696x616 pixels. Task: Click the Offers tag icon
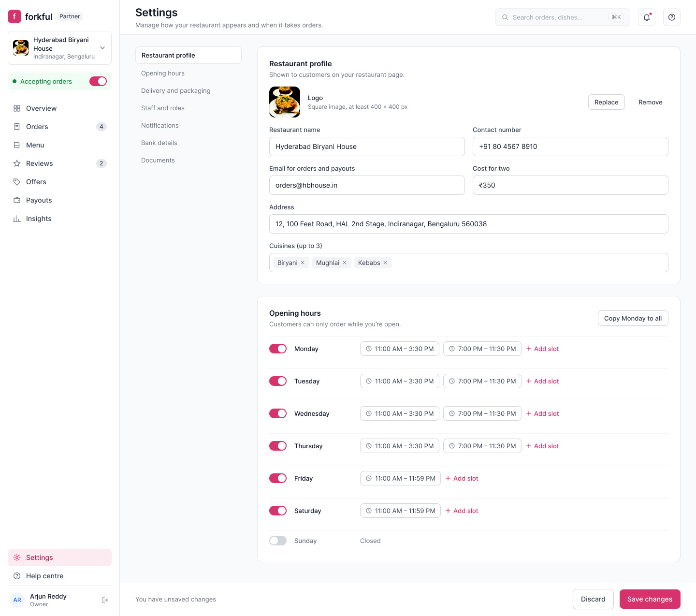pos(17,182)
